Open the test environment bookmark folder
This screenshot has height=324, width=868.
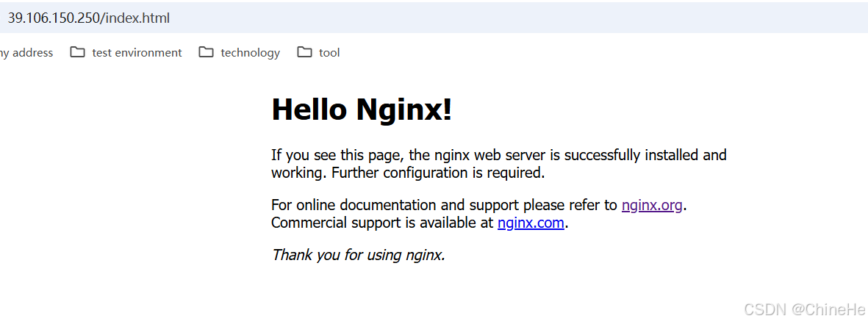tap(126, 52)
